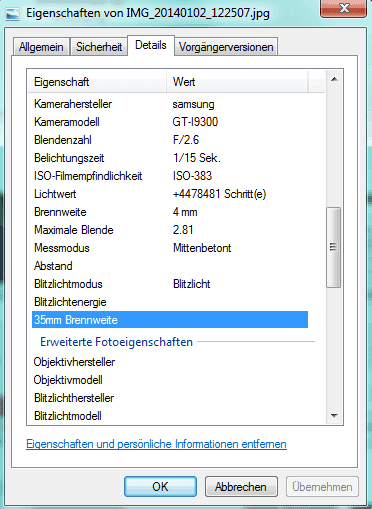The height and width of the screenshot is (509, 372).
Task: Select the ISO-Filmempfindlichkeit row
Action: point(170,176)
